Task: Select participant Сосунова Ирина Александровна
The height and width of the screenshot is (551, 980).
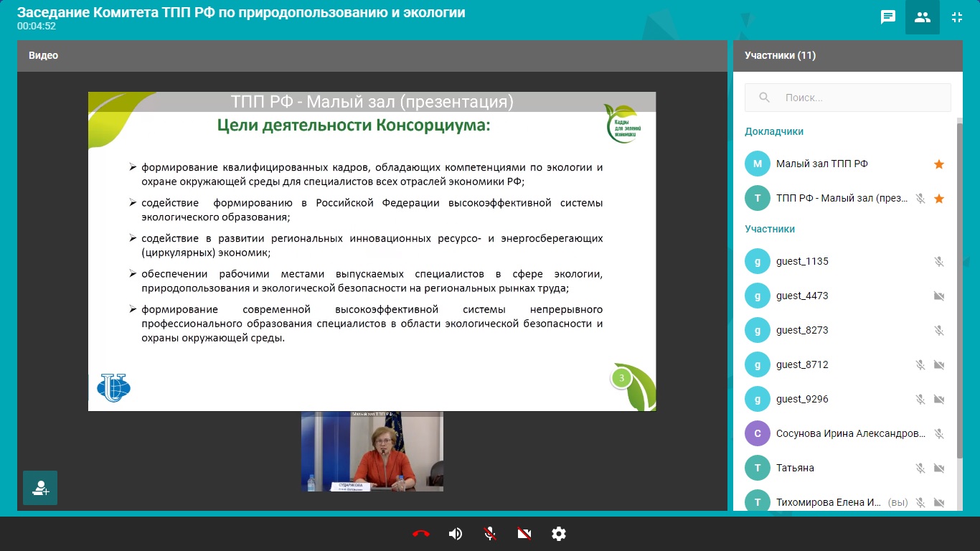Action: pos(850,433)
